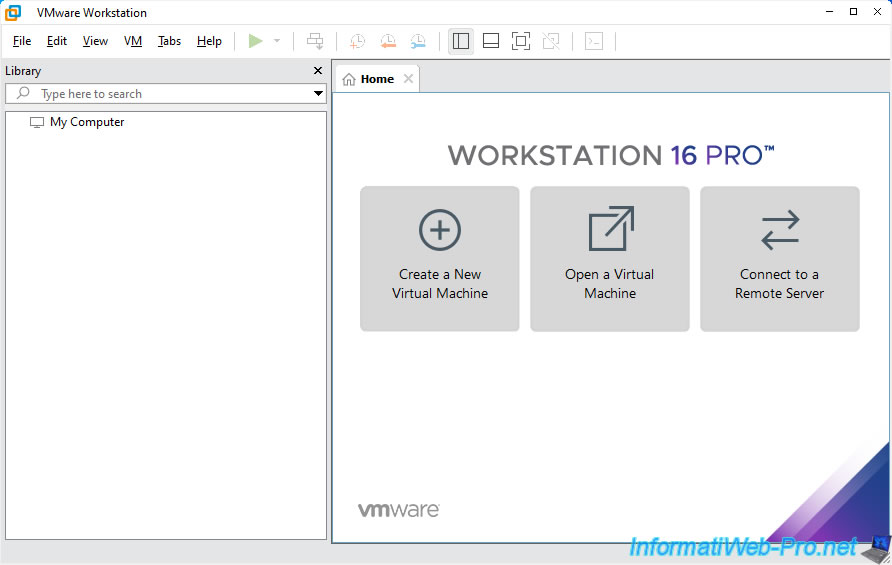
Task: Click the open-window arrow icon
Action: 611,229
